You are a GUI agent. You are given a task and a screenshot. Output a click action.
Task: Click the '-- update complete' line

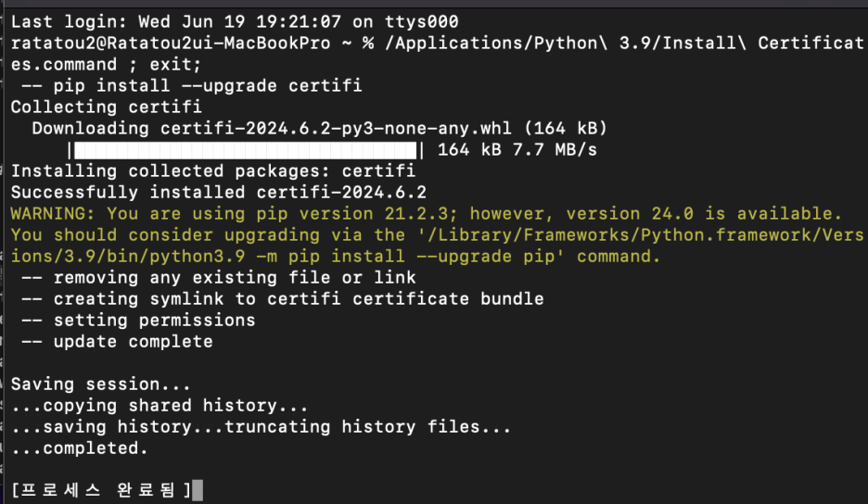pos(117,342)
